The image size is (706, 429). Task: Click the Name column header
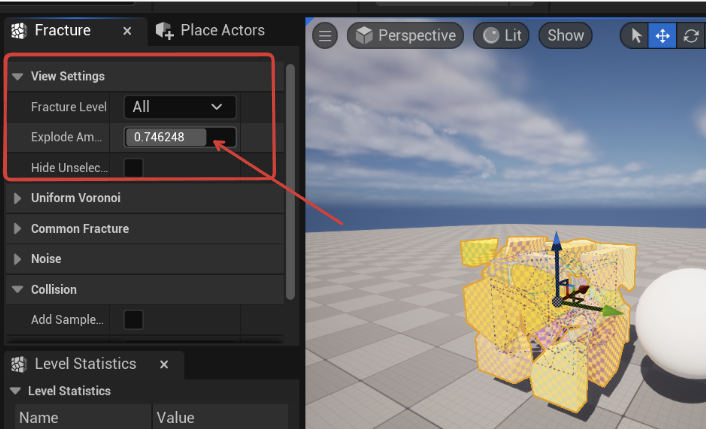click(83, 417)
